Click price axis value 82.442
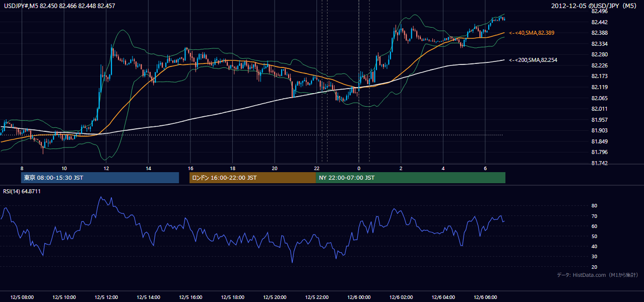 click(600, 22)
